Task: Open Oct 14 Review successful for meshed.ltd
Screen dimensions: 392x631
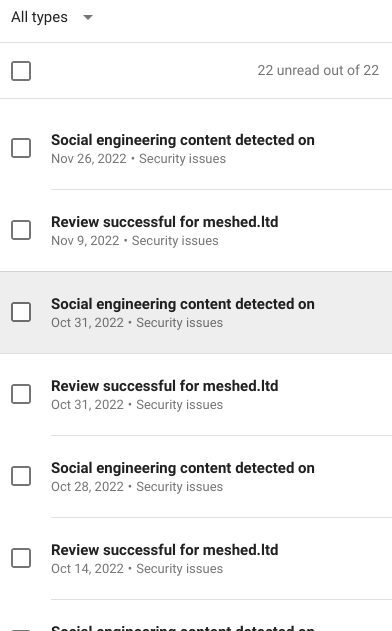Action: point(165,550)
